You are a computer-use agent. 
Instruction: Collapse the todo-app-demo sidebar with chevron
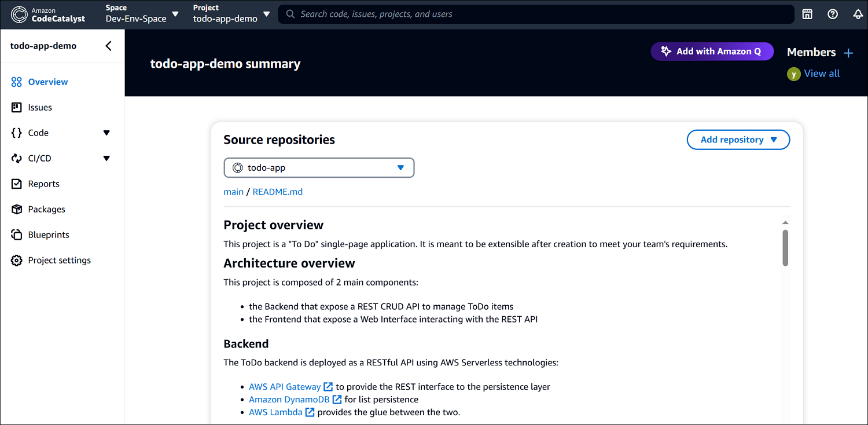108,46
